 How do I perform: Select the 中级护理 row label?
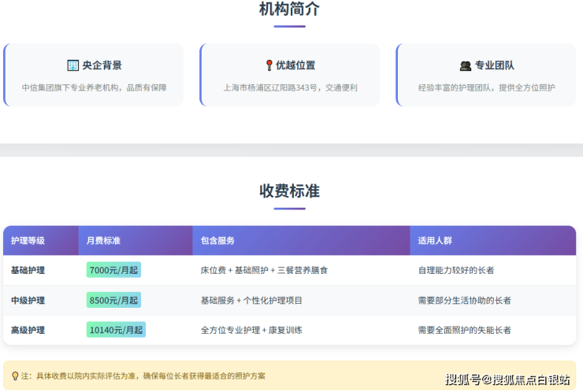click(28, 300)
